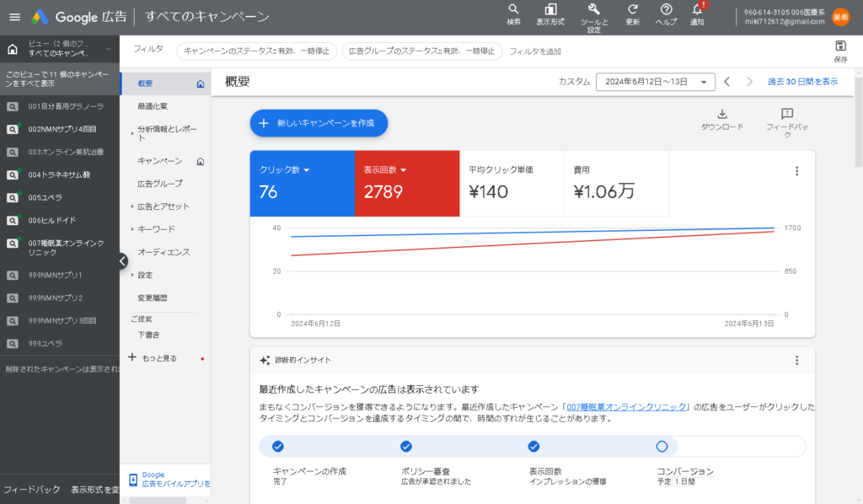Click the home icon of view selector

click(12, 49)
